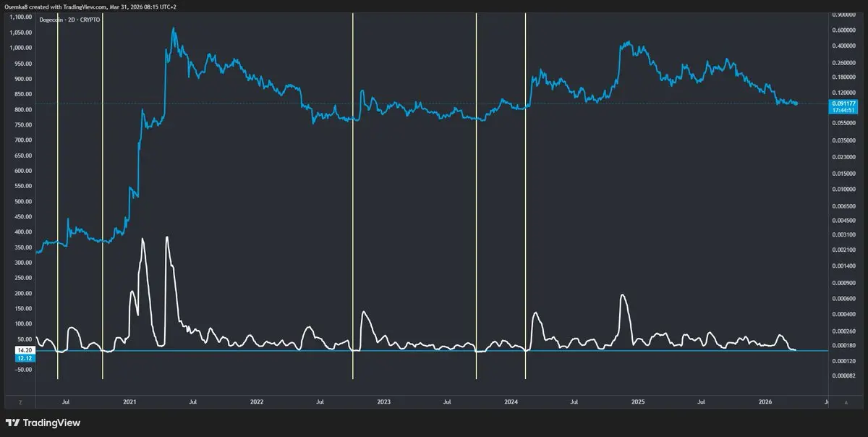Click the 1,100.00 left axis label
Viewport: 868px width, 437px height.
point(22,17)
